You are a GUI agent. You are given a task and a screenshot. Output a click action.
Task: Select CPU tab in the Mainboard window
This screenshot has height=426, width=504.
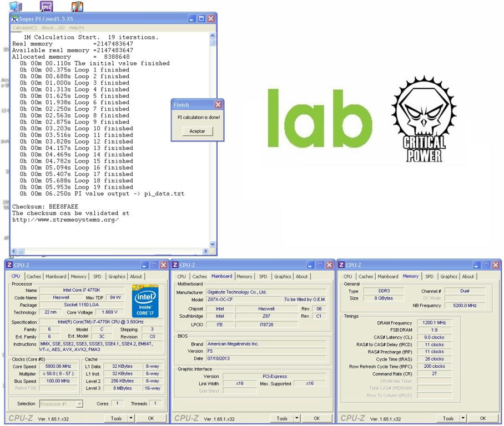(182, 276)
